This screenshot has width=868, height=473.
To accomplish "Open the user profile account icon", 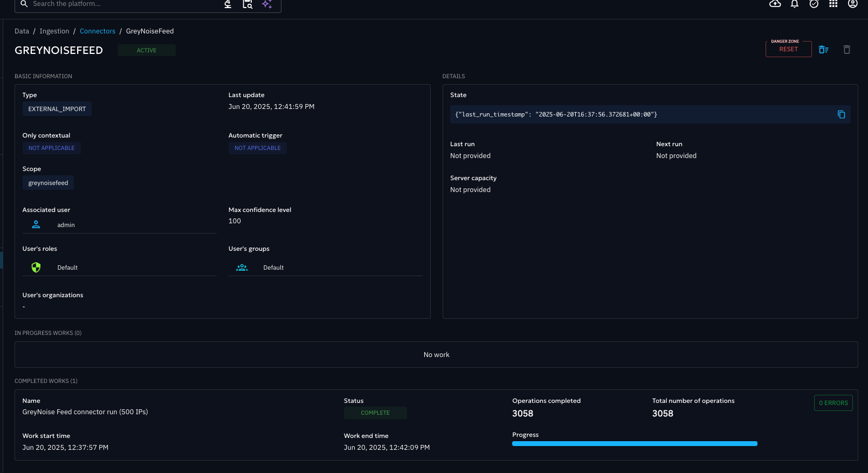I will 853,4.
